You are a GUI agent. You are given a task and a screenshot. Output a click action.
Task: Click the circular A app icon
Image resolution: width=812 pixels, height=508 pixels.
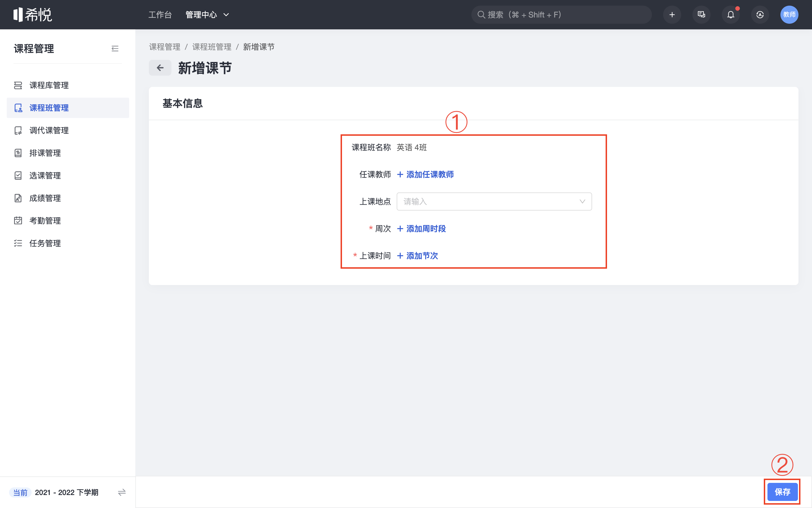coord(760,15)
